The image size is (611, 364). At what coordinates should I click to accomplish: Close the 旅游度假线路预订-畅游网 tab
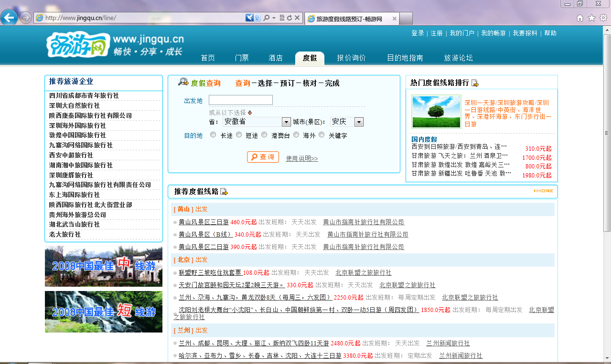point(394,19)
